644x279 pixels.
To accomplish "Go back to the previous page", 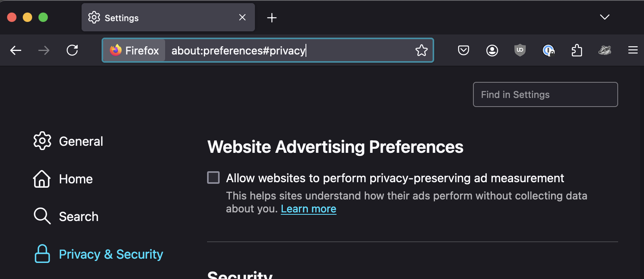I will (x=16, y=50).
